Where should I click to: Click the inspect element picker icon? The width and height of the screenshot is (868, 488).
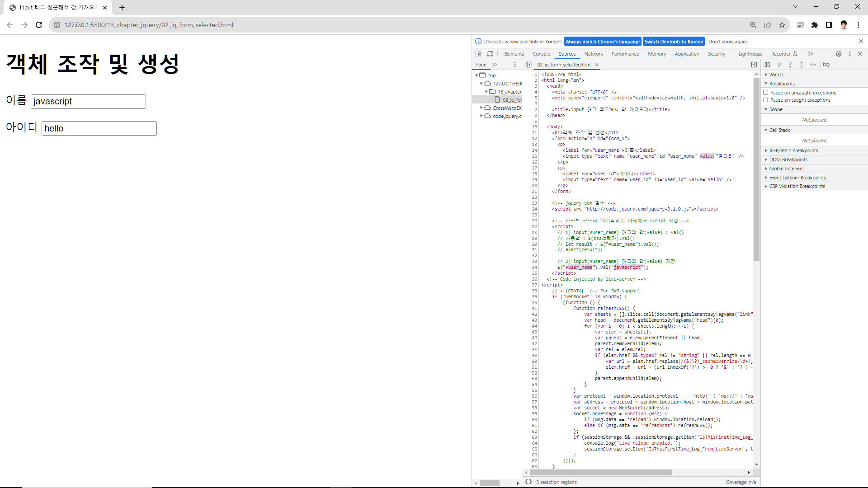click(x=478, y=54)
